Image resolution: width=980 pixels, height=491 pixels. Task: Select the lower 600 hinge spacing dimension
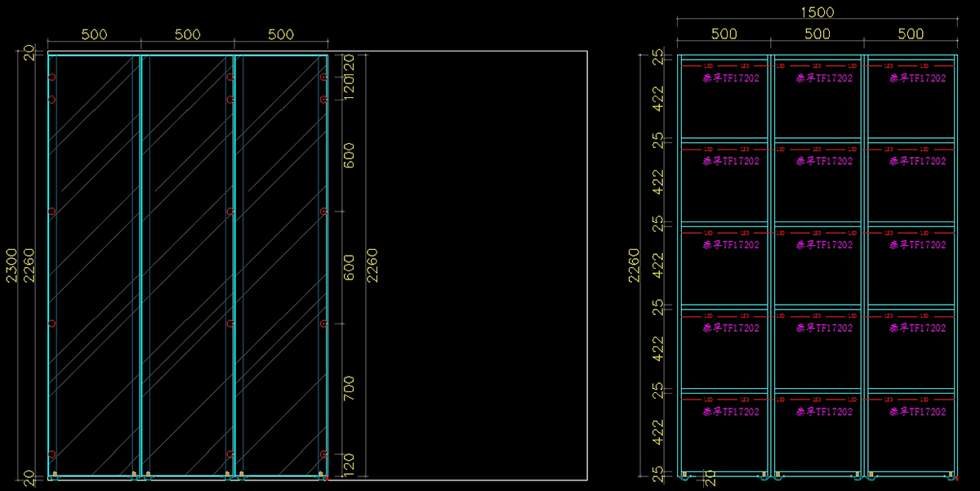tap(349, 267)
